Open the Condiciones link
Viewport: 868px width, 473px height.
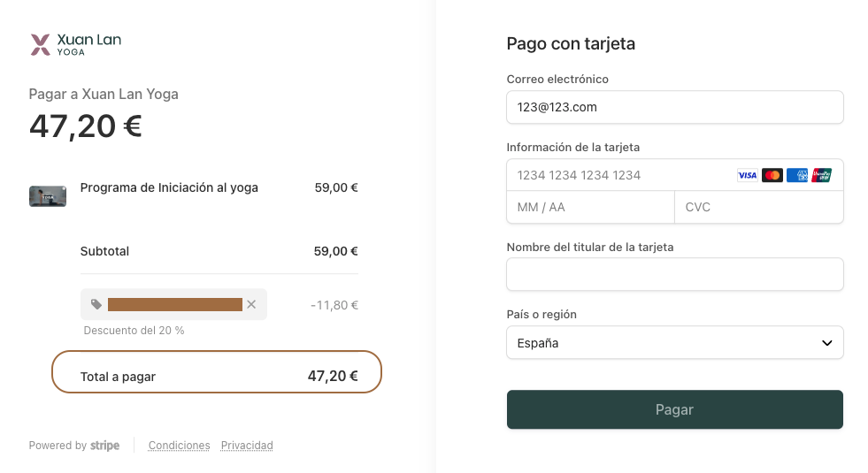[x=179, y=446]
